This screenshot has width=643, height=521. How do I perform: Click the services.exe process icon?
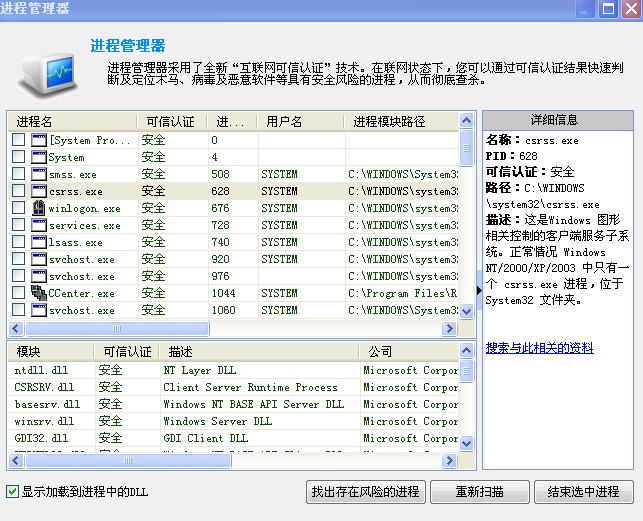pos(39,225)
